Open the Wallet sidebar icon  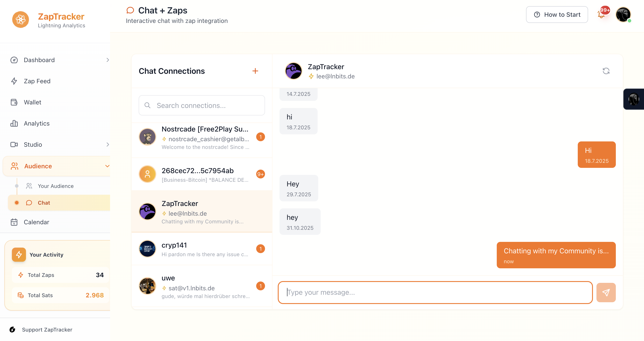click(x=14, y=102)
